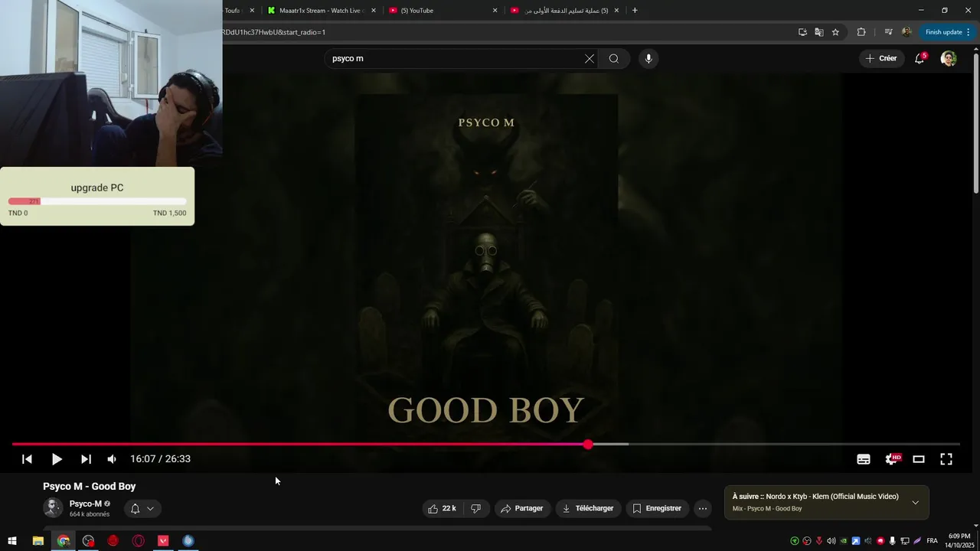This screenshot has height=551, width=980.
Task: Like the video with 22 k likes
Action: [x=442, y=508]
